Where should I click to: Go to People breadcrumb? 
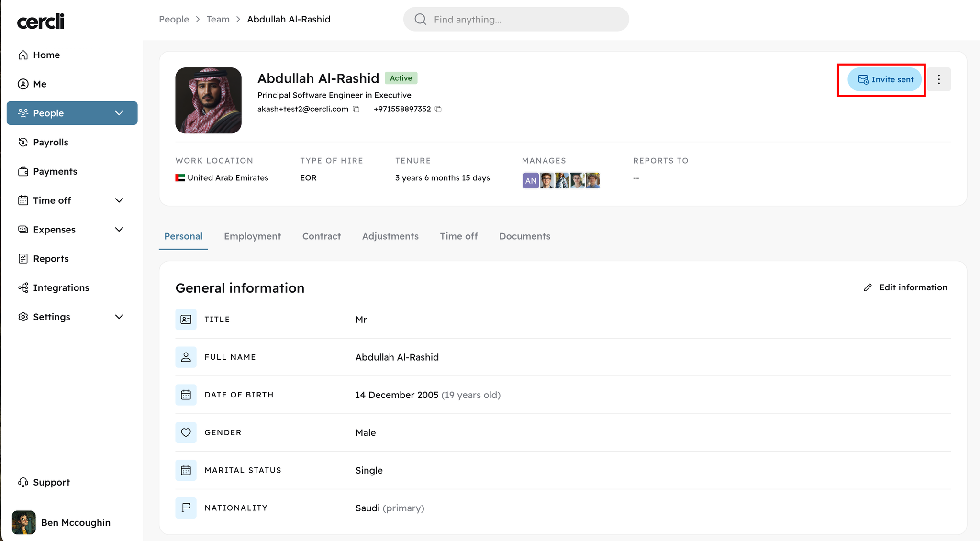174,19
